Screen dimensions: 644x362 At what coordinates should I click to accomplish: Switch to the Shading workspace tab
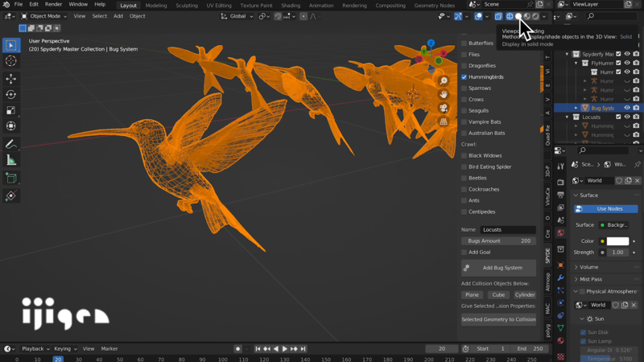tap(291, 6)
